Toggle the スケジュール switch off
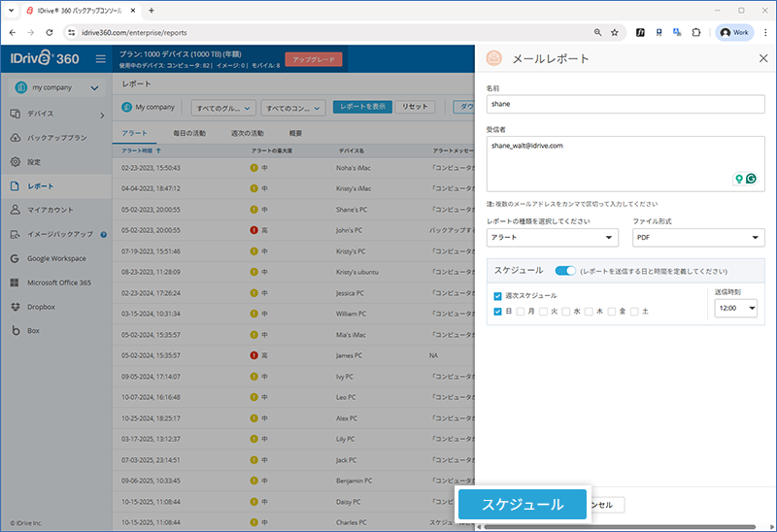The height and width of the screenshot is (532, 777). (565, 271)
